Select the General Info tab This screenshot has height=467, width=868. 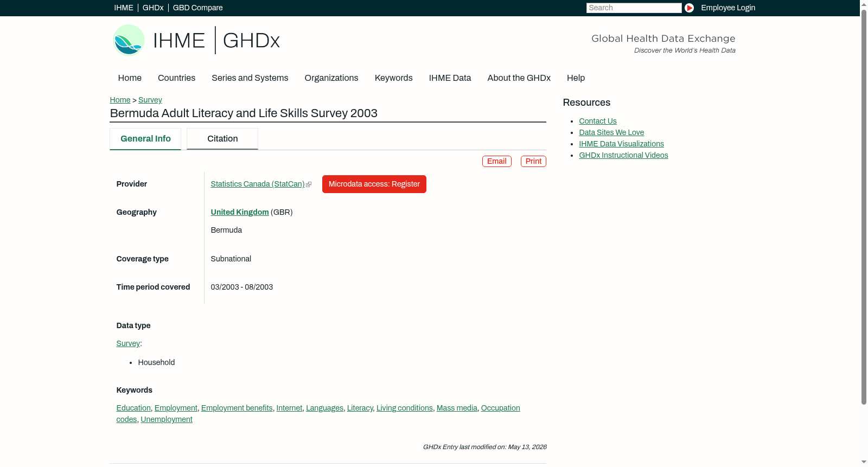click(145, 139)
